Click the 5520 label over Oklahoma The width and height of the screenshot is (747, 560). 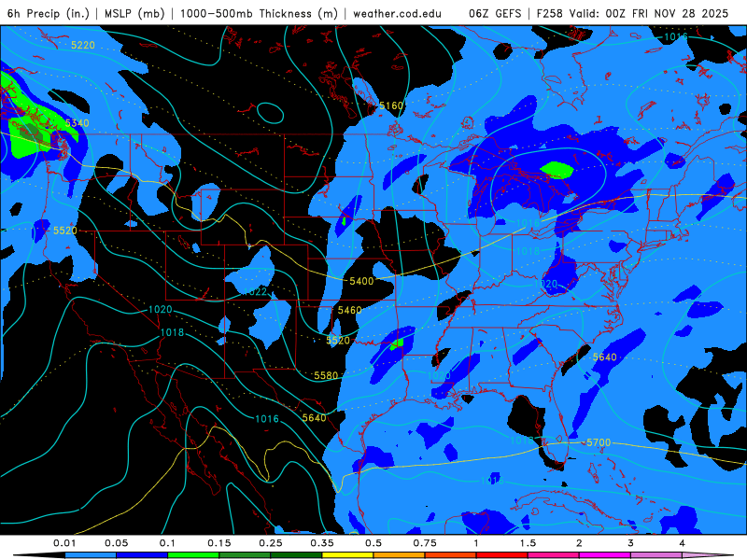[x=338, y=341]
